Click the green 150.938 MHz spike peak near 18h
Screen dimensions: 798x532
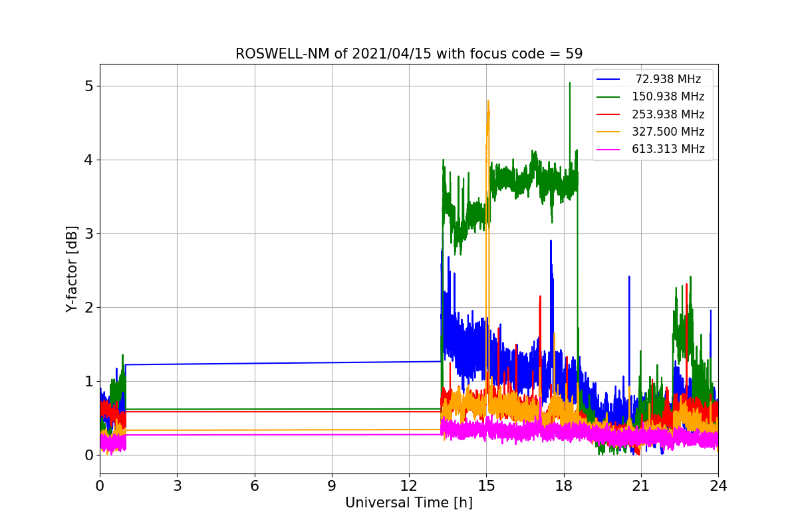coord(570,83)
